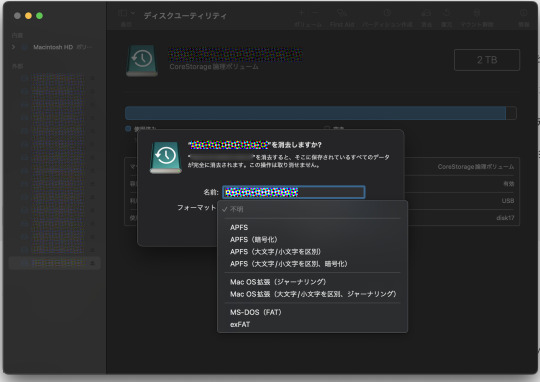Click the 復元 (Restore) toolbar icon
Image resolution: width=540 pixels, height=382 pixels.
click(447, 13)
